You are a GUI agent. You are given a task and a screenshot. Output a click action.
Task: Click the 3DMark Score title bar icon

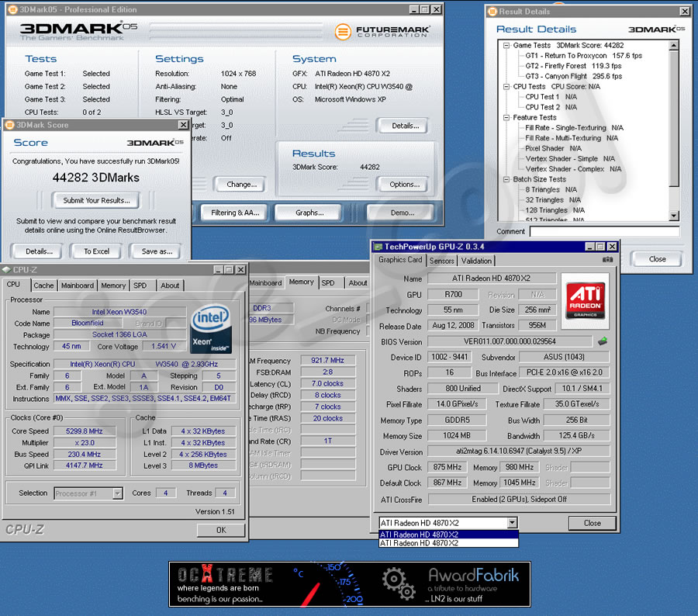click(x=9, y=125)
